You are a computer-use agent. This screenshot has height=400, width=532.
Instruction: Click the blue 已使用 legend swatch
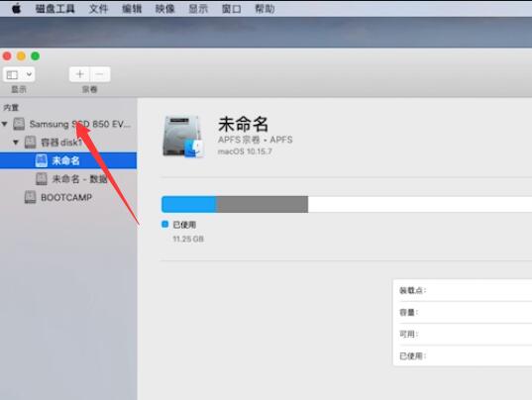coord(164,225)
